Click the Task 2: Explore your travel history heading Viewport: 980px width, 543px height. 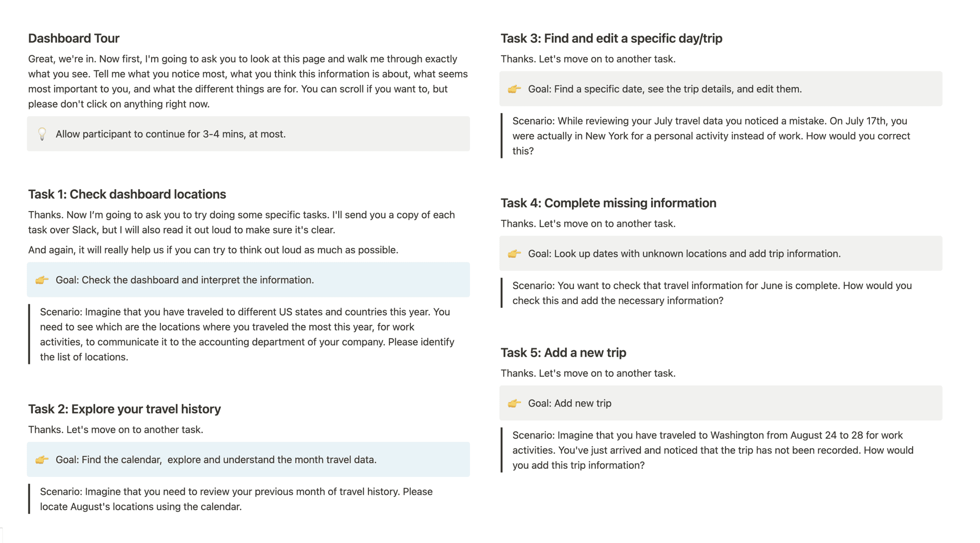124,409
